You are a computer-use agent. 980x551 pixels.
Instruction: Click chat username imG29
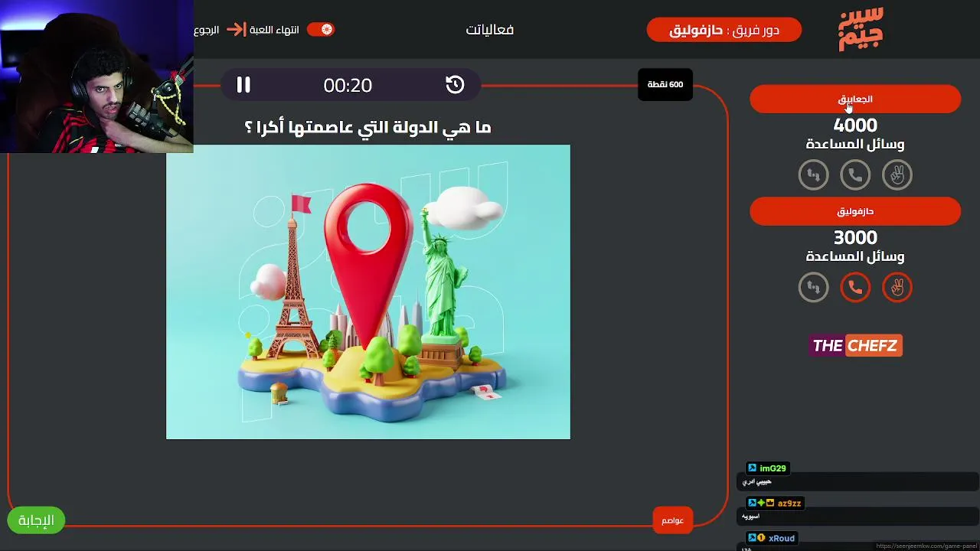(773, 468)
